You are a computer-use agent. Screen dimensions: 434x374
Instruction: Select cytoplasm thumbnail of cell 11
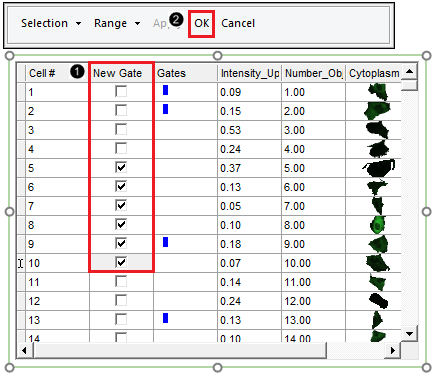click(378, 282)
